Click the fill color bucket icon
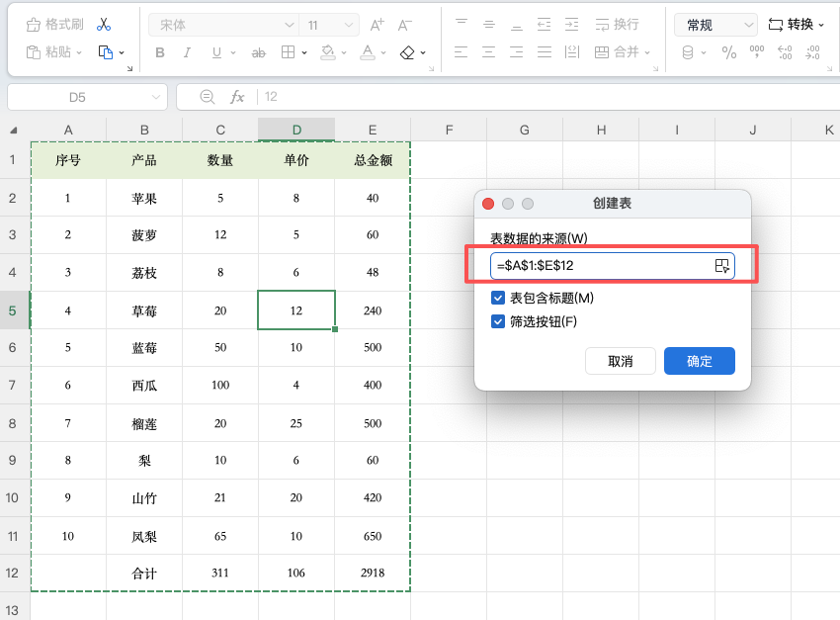Viewport: 840px width, 620px height. [327, 52]
